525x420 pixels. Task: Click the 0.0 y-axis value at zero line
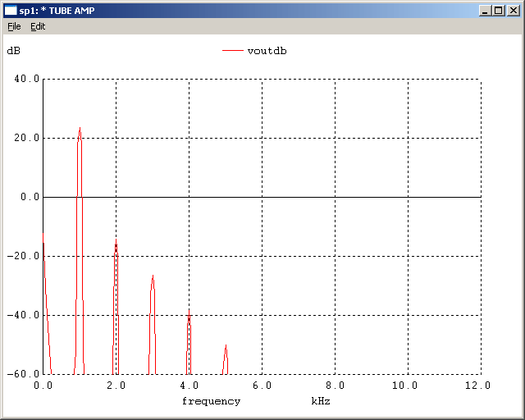point(30,197)
